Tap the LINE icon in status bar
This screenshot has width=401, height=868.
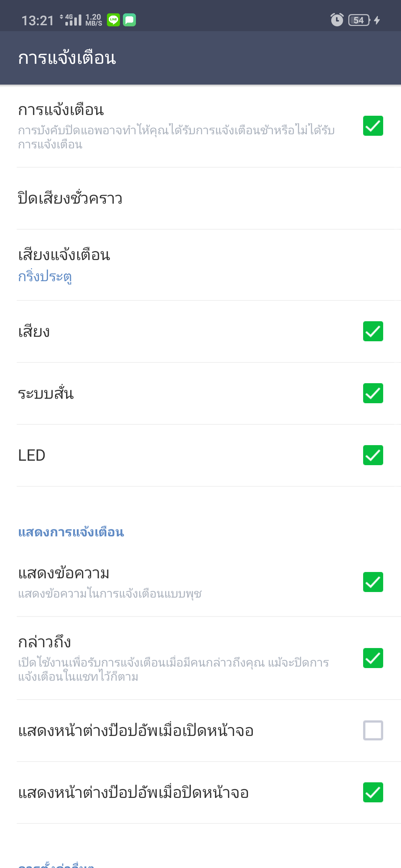tap(113, 20)
